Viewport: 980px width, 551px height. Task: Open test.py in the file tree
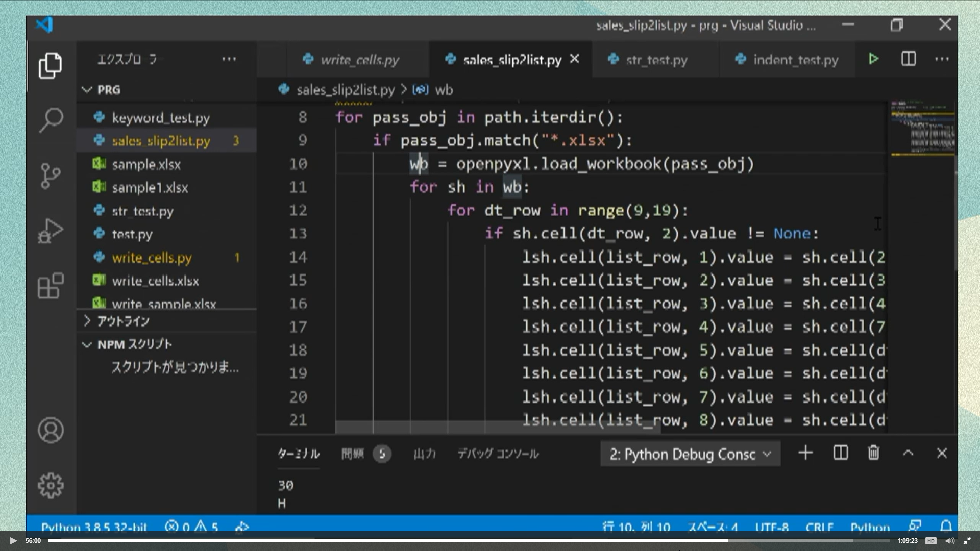click(x=166, y=234)
